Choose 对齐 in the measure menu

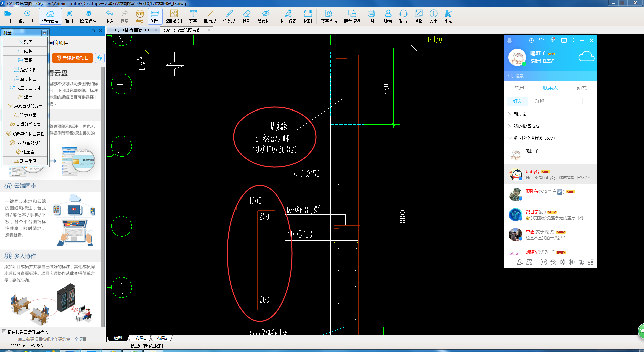pos(25,42)
